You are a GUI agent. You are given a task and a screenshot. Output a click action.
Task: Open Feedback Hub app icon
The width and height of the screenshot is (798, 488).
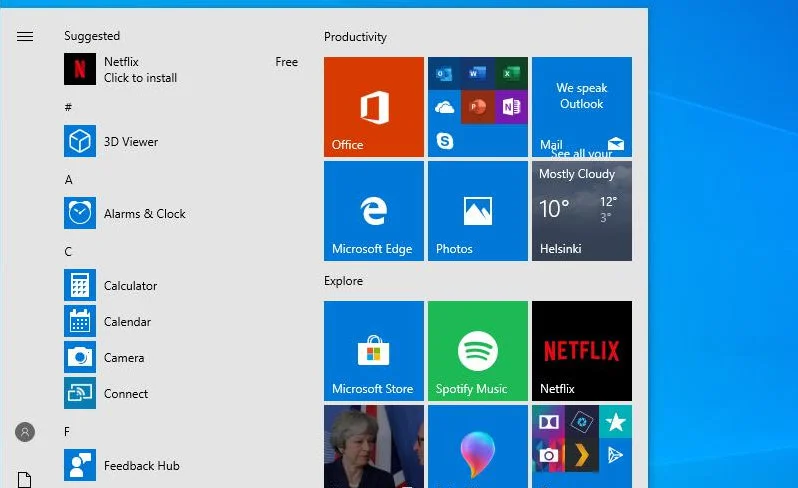click(x=80, y=465)
